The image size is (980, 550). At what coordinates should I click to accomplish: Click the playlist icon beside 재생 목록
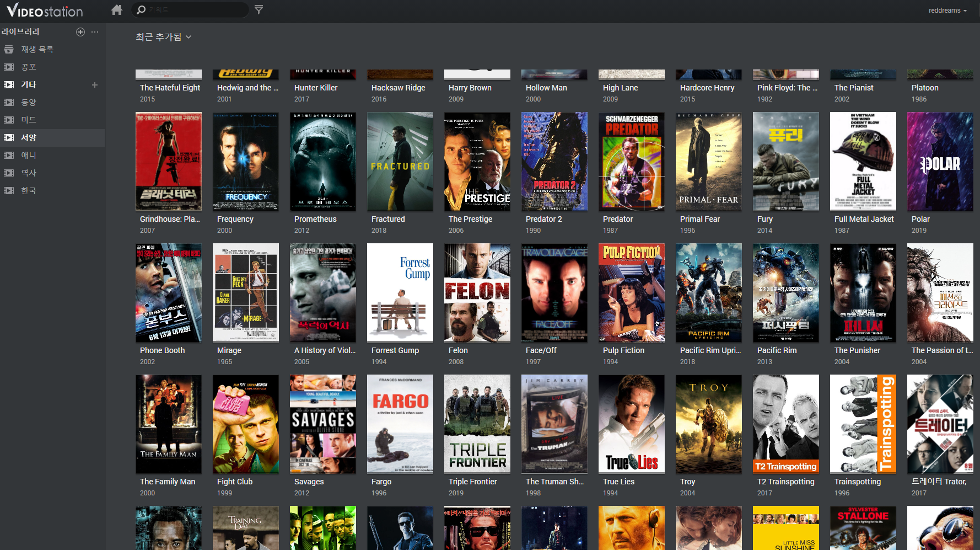click(x=9, y=50)
